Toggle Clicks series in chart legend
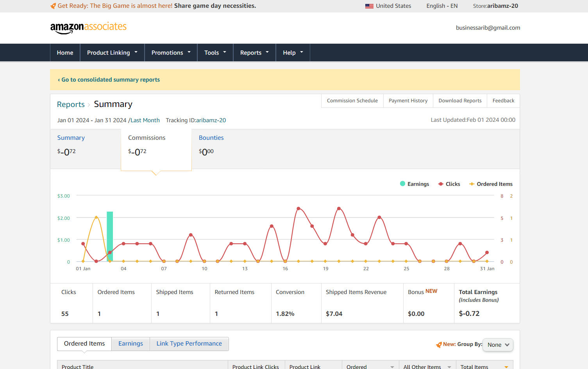This screenshot has width=588, height=369. [449, 184]
